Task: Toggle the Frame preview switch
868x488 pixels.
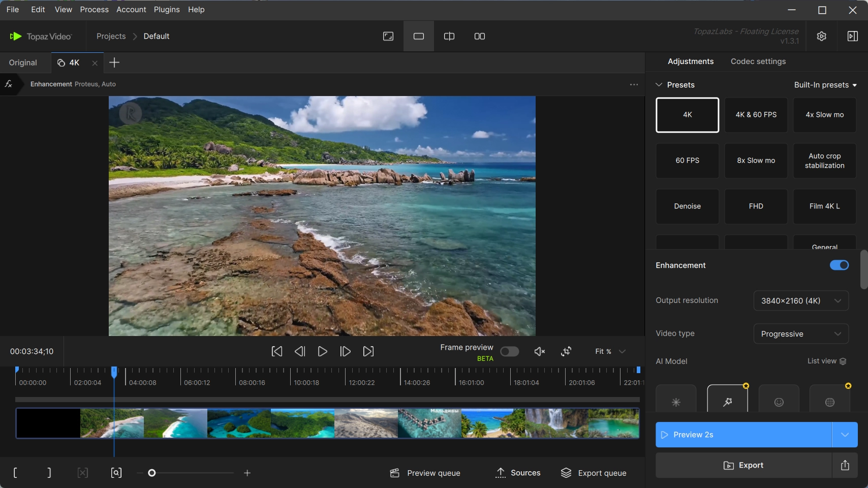Action: (509, 352)
